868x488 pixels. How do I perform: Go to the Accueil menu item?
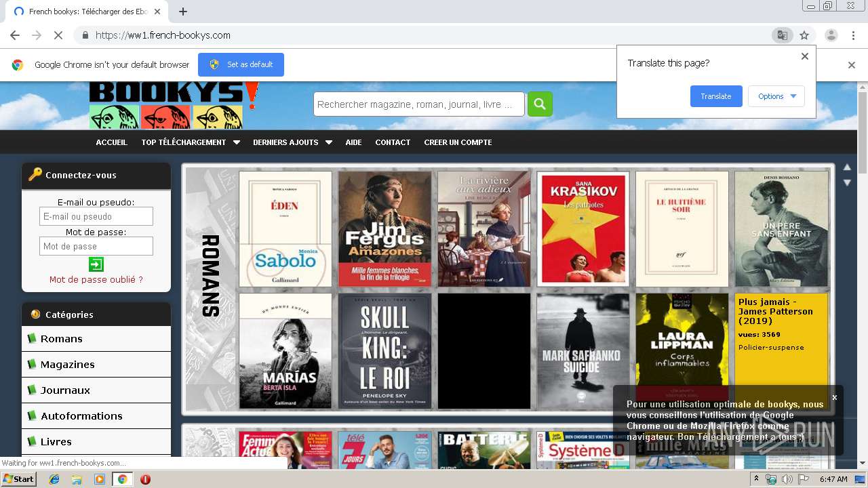pos(111,142)
